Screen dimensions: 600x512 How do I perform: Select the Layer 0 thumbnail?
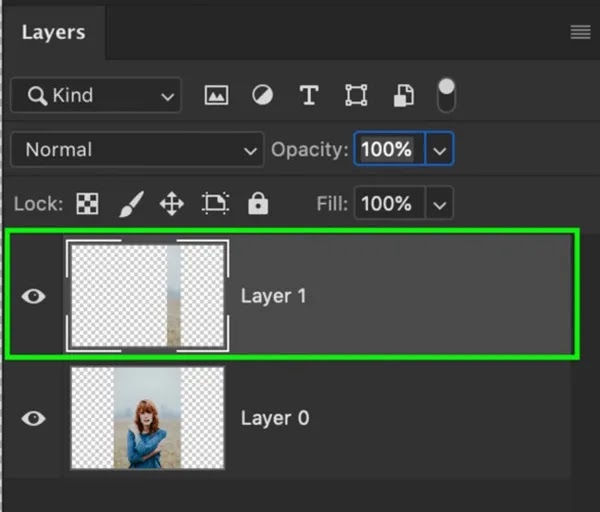point(148,418)
